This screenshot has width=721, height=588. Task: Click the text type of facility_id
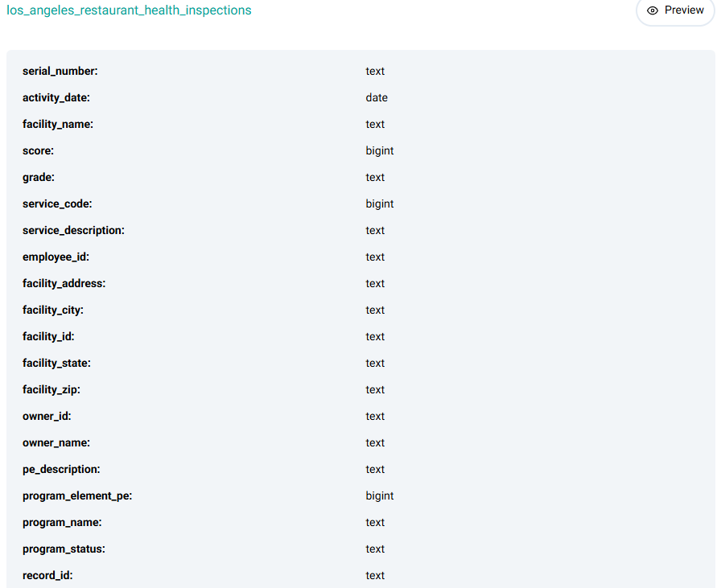coord(375,336)
